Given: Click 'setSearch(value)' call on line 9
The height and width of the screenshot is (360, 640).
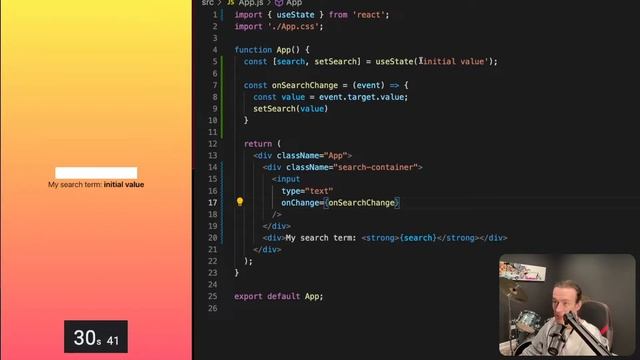Looking at the screenshot, I should tap(291, 109).
